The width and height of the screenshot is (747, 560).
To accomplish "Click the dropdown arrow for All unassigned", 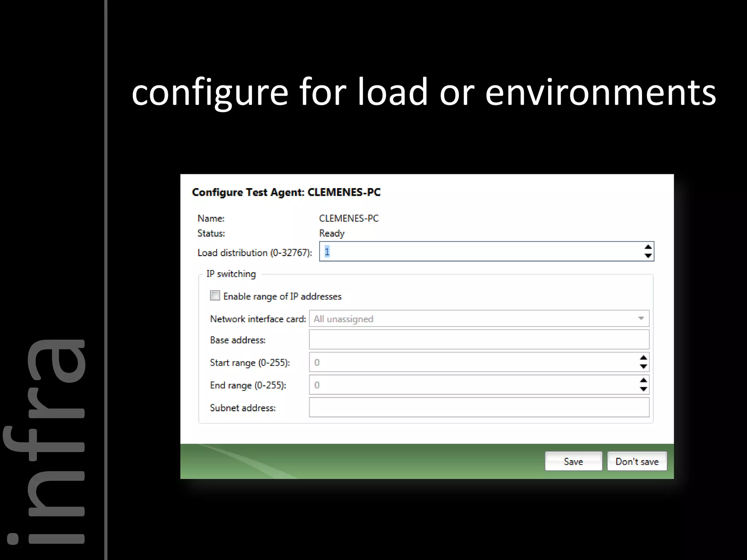I will click(x=641, y=319).
